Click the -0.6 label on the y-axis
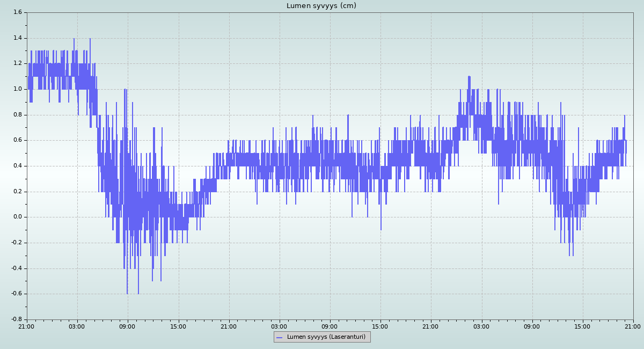Viewport: 644px width, 349px height. click(x=16, y=294)
